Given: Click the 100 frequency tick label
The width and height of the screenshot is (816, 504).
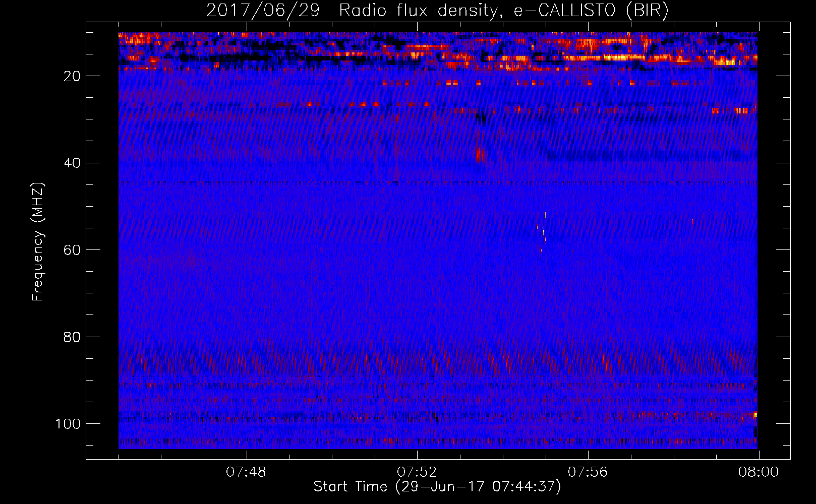Looking at the screenshot, I should (x=68, y=424).
